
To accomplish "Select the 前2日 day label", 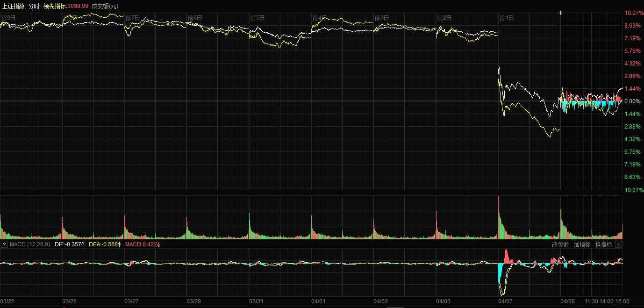I will [x=444, y=18].
